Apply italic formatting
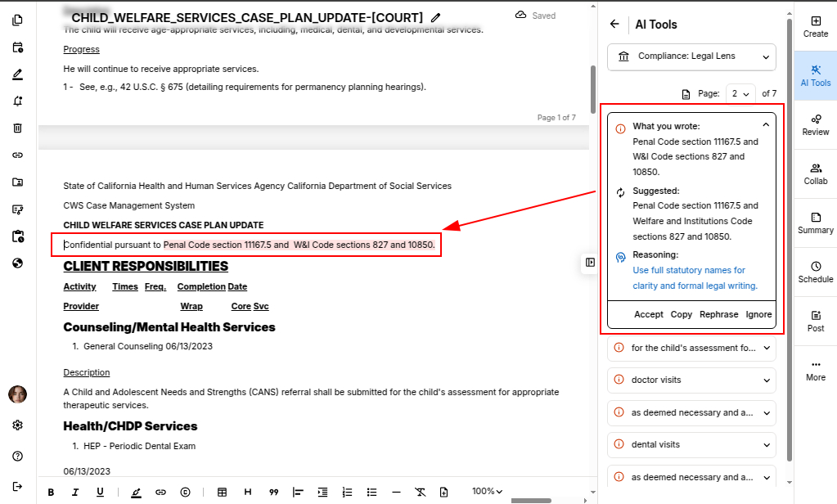The height and width of the screenshot is (504, 837). (x=75, y=492)
